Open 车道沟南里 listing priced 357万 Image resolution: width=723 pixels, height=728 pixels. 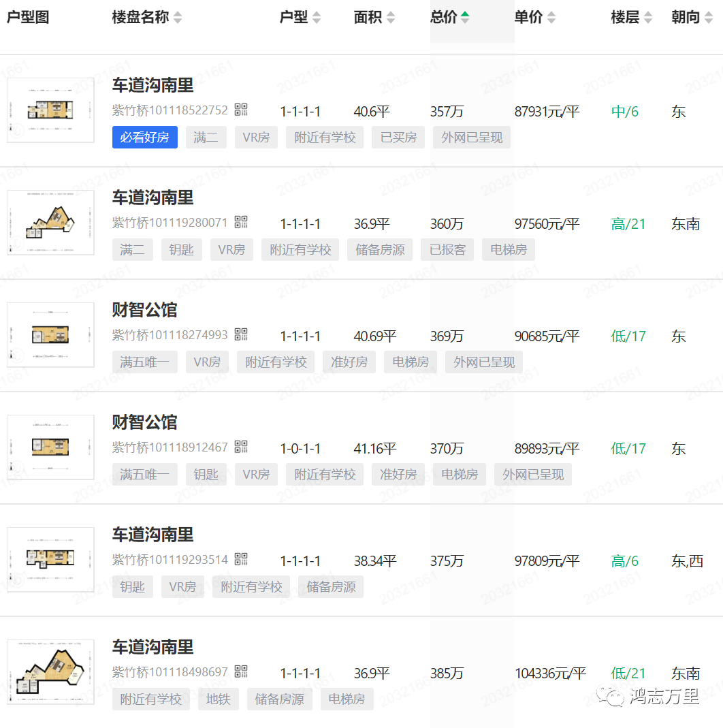tap(152, 85)
